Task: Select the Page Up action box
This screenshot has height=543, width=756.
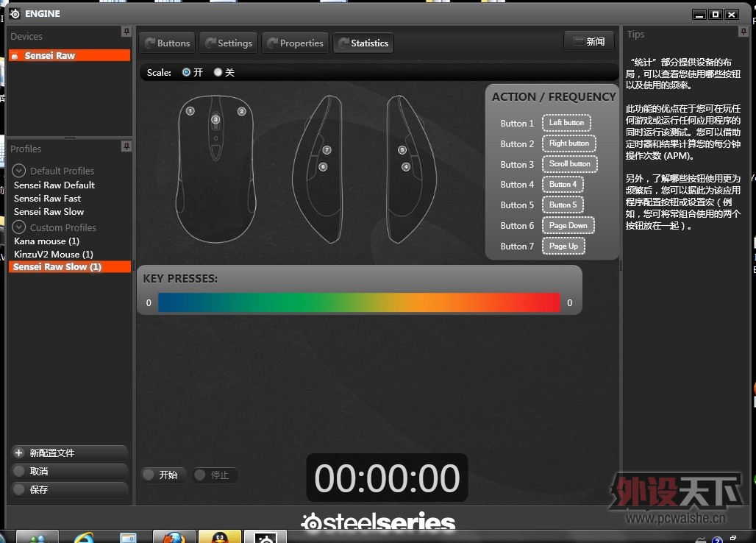Action: 563,246
